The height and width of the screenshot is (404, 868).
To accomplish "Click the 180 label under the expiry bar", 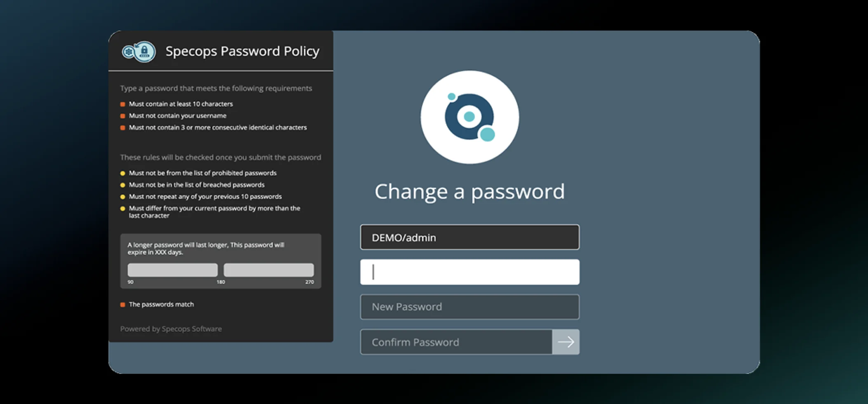I will pyautogui.click(x=221, y=282).
